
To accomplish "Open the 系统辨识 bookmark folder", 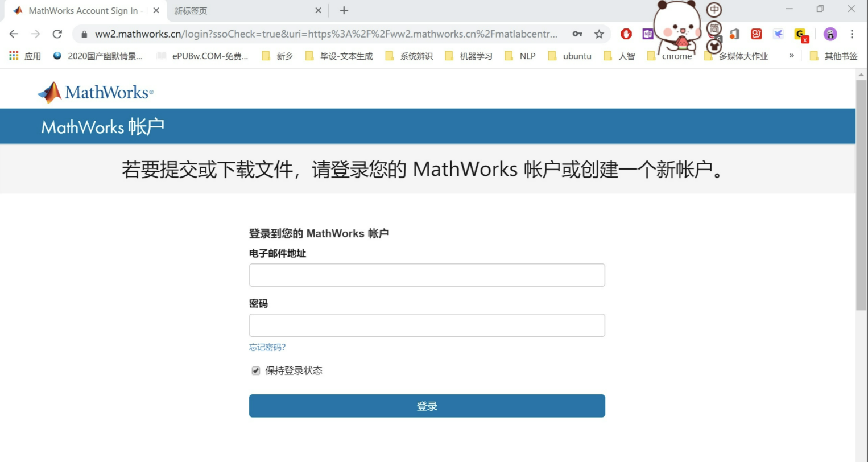I will 409,56.
